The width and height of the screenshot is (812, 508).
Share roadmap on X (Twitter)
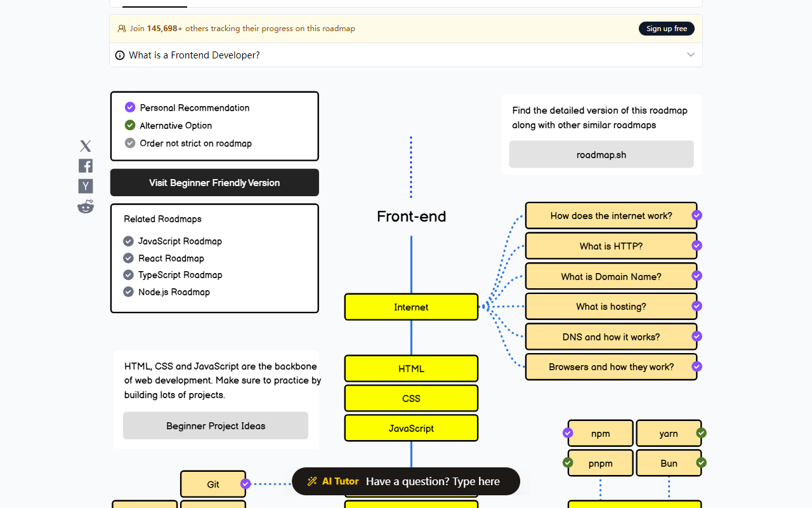coord(86,146)
